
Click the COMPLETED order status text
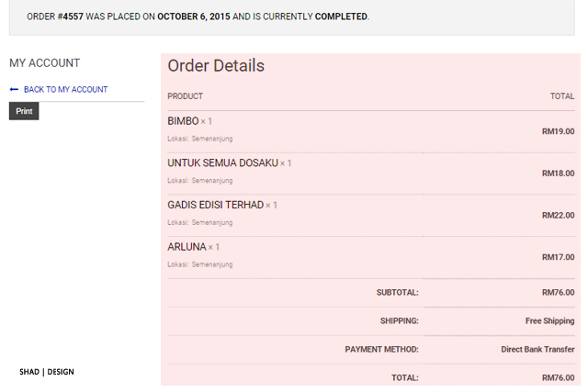[x=341, y=17]
